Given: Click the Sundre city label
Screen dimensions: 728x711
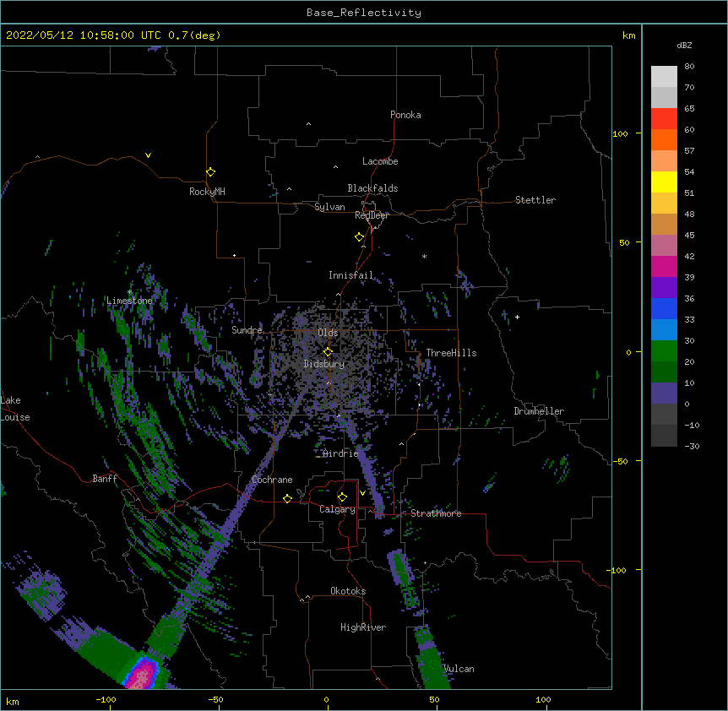Looking at the screenshot, I should 247,330.
